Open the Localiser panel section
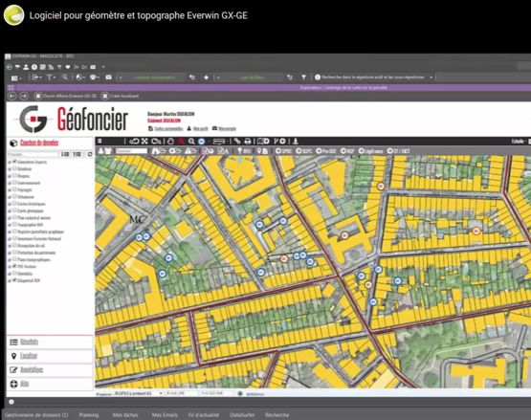 (x=50, y=356)
